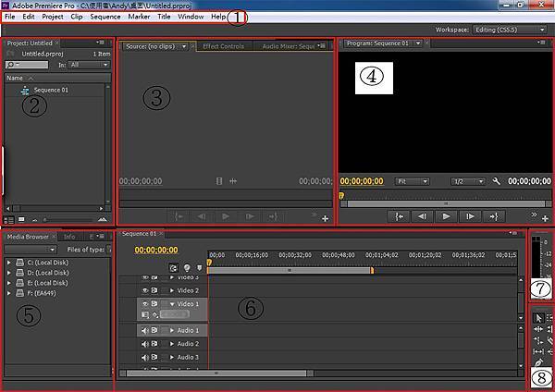The height and width of the screenshot is (392, 555).
Task: Open the Fit zoom level dropdown
Action: click(x=412, y=181)
